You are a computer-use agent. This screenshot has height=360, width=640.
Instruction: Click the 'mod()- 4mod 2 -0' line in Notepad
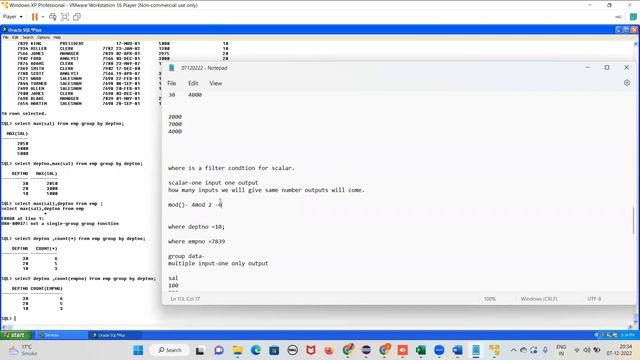pos(195,204)
